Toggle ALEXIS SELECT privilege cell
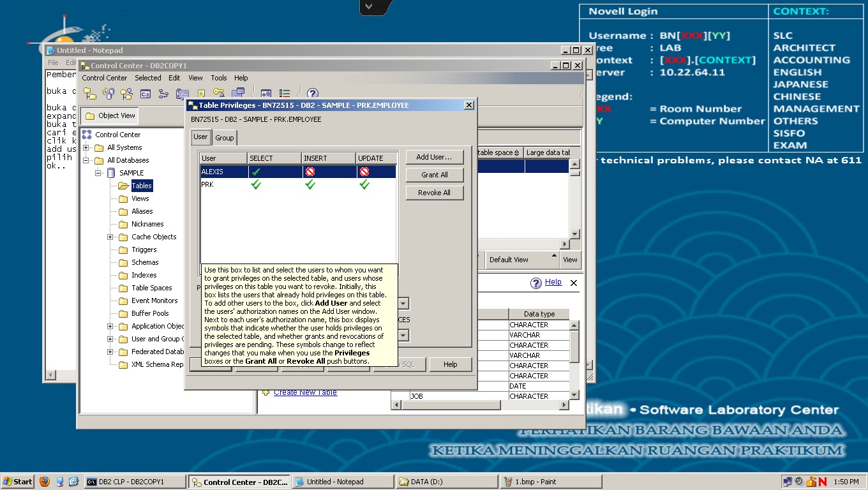This screenshot has height=490, width=868. (x=274, y=172)
